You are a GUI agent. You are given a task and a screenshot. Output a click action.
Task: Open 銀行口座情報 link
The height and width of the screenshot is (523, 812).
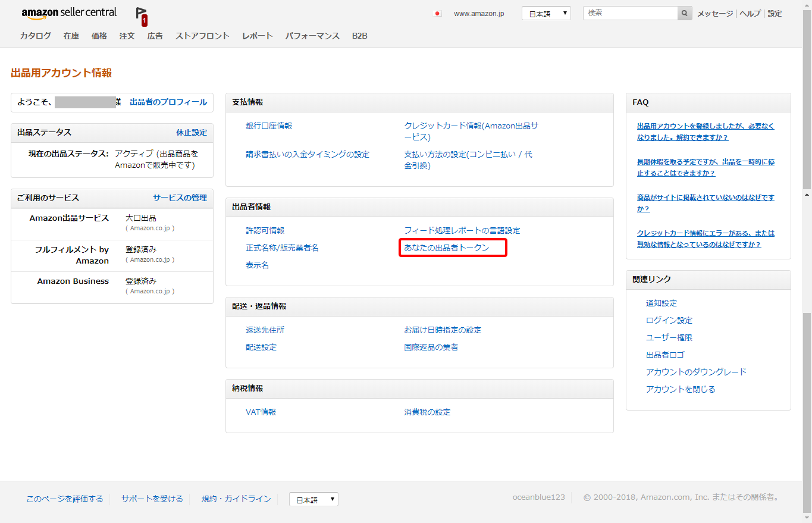click(269, 126)
